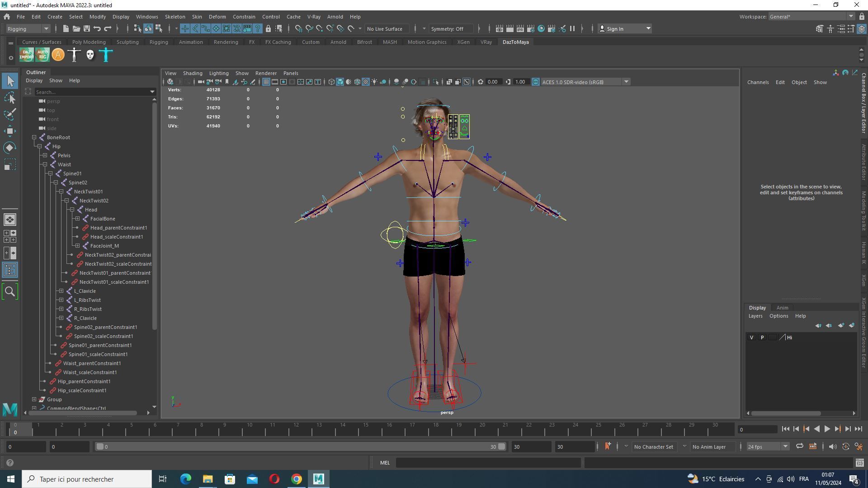This screenshot has height=488, width=868.
Task: Open the Symmetry: Off dropdown
Action: pos(451,28)
